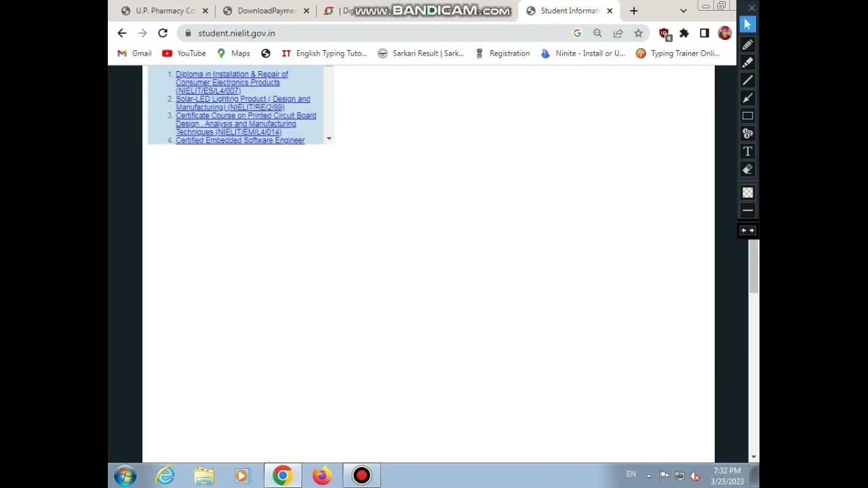
Task: Collapse the Bandicam drawing toolbar with arrows
Action: 747,230
